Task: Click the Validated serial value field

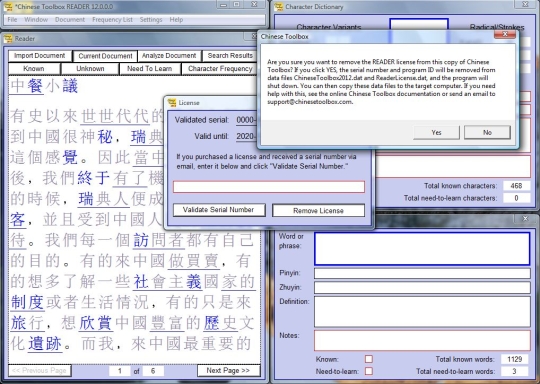Action: pyautogui.click(x=246, y=120)
